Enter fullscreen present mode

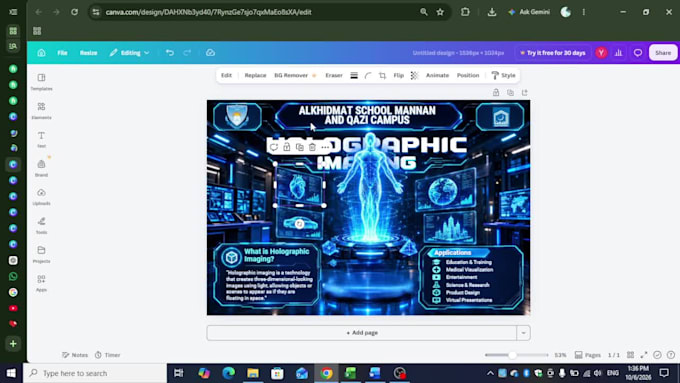(644, 355)
